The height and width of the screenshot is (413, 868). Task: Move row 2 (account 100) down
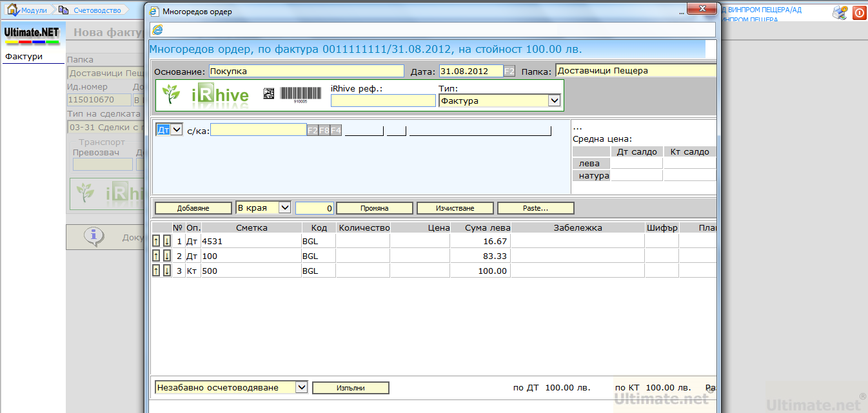point(167,256)
